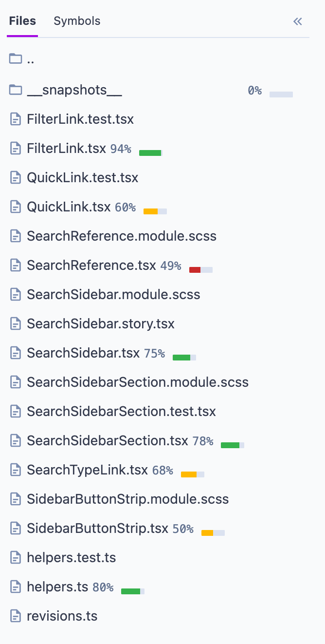Click the SearchReference.module.scss file icon

(16, 236)
